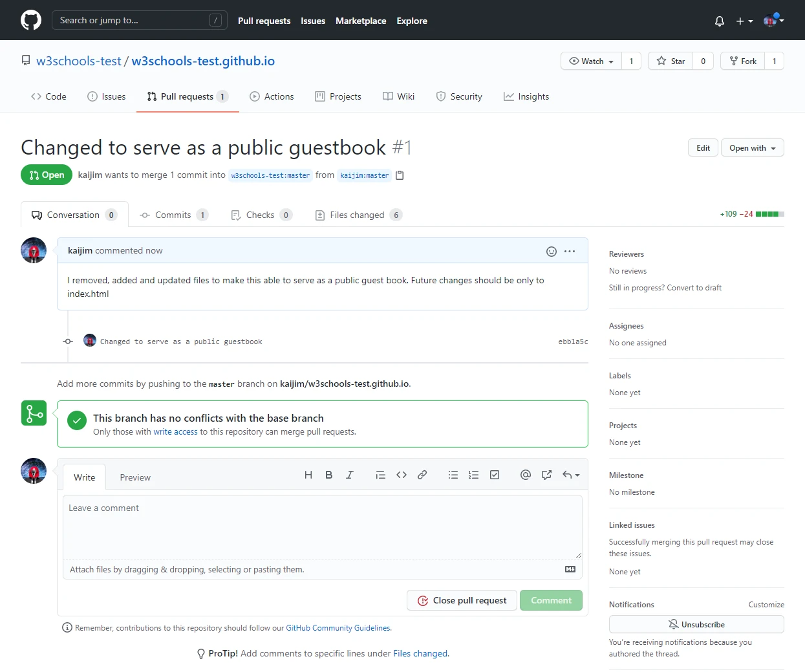Open the 'Open with' dropdown
Image resolution: width=805 pixels, height=672 pixels.
(x=752, y=147)
